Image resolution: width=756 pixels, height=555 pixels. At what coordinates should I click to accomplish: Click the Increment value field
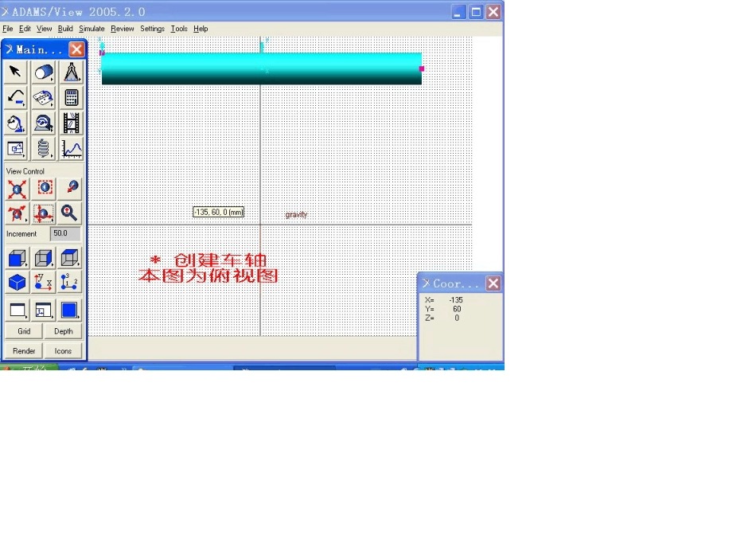(65, 233)
